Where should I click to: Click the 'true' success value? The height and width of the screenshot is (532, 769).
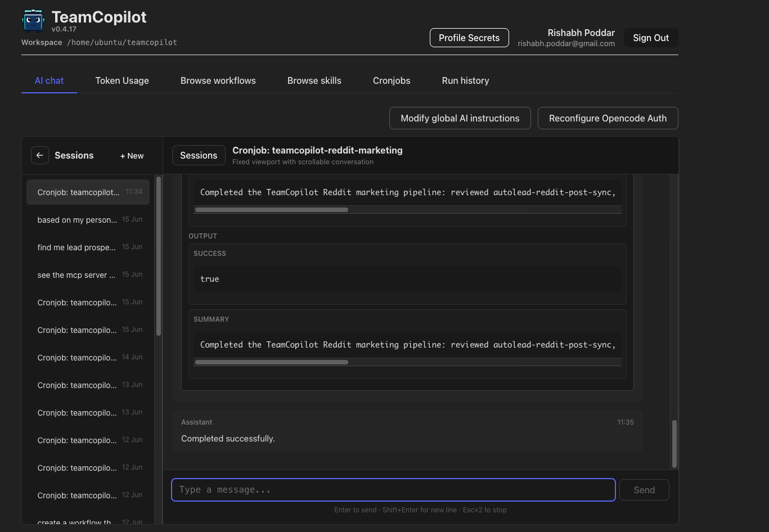(210, 279)
